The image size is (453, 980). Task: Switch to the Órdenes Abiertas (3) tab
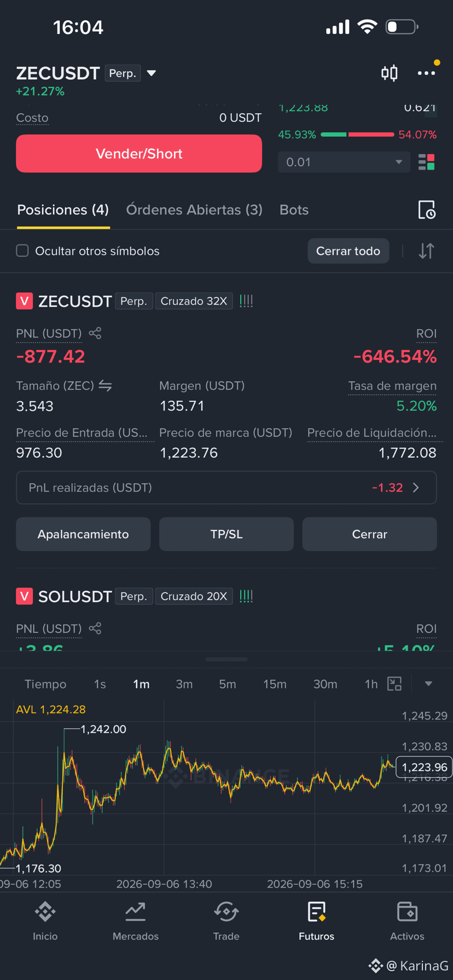194,210
